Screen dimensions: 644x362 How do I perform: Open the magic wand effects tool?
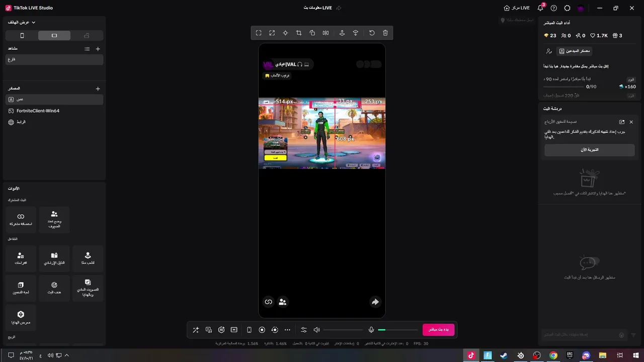[196, 330]
